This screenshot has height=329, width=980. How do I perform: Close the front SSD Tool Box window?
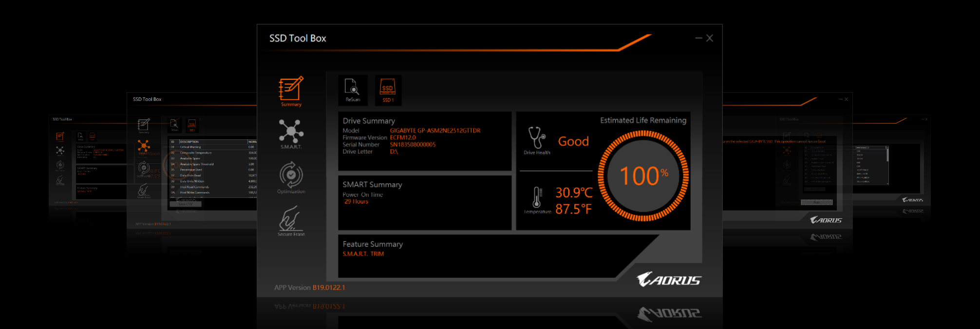coord(710,38)
